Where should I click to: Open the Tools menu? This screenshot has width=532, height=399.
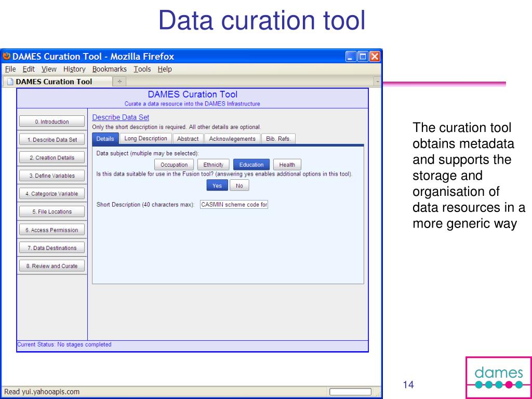tap(142, 69)
